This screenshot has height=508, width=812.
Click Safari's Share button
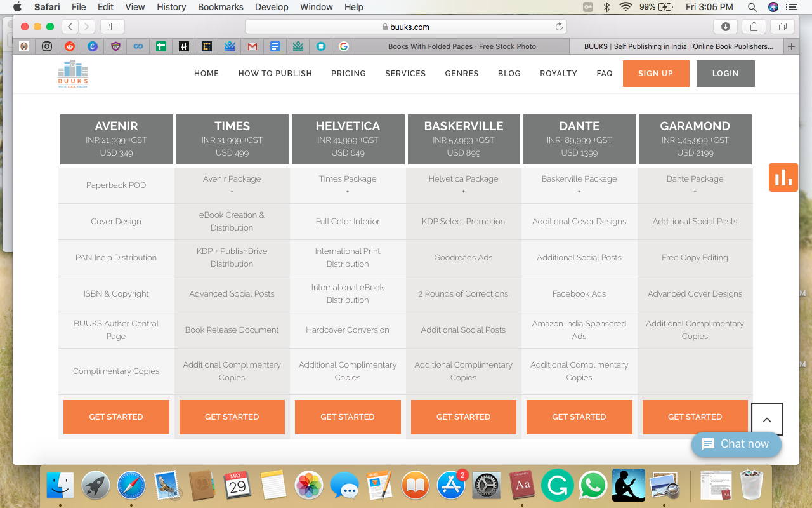tap(754, 27)
